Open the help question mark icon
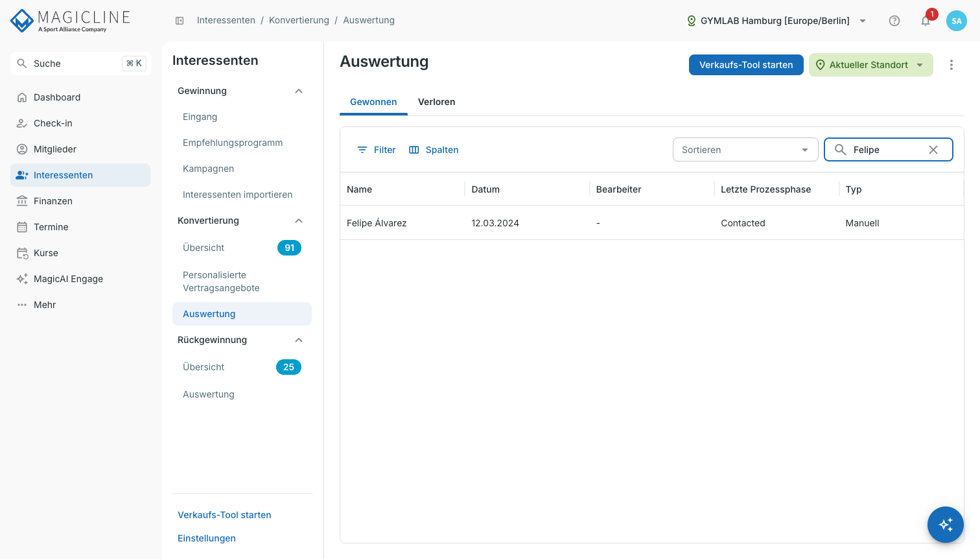Screen dimensions: 980x559 tap(894, 21)
